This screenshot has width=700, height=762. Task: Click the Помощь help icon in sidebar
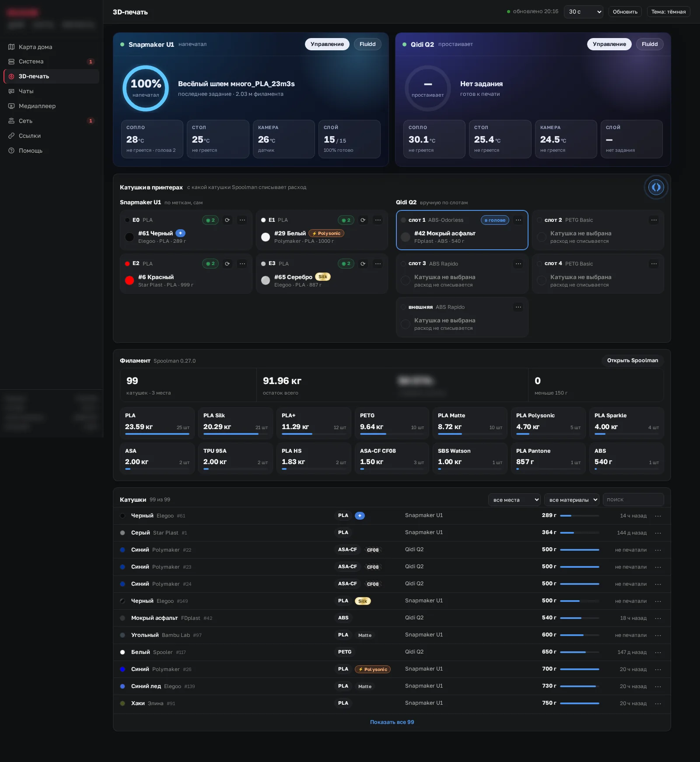click(x=11, y=151)
